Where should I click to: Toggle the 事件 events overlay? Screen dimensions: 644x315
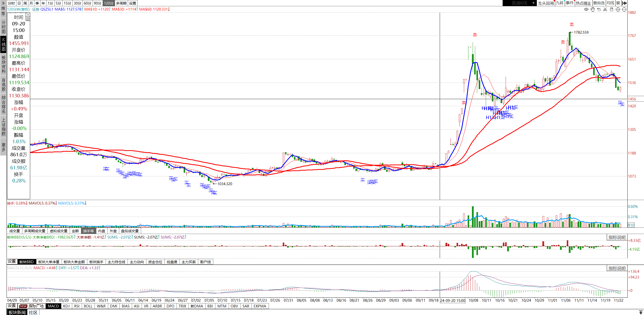tap(570, 3)
